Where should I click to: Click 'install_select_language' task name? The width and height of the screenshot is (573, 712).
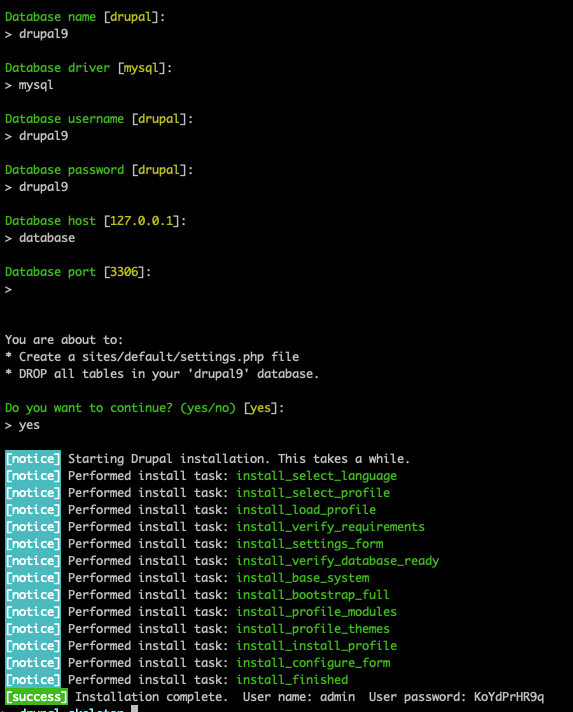tap(316, 476)
